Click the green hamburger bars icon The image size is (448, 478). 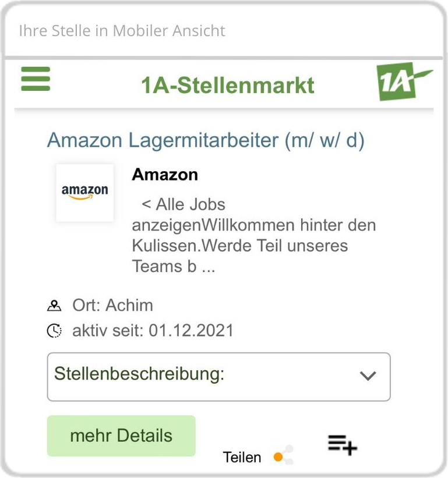[36, 80]
